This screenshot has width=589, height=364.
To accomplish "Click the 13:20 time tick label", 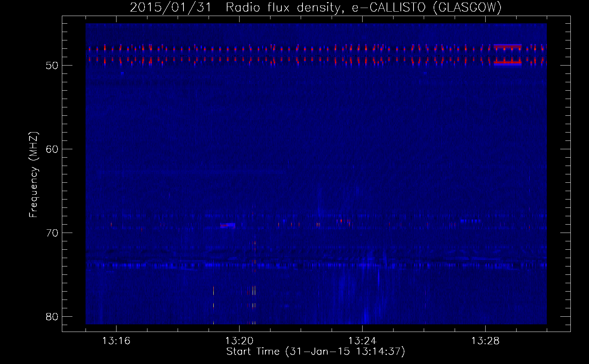I will point(239,341).
